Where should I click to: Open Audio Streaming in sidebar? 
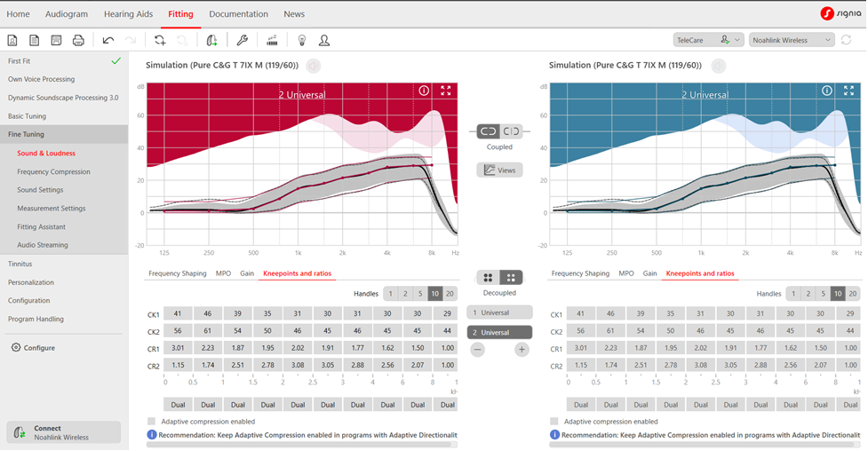[43, 245]
